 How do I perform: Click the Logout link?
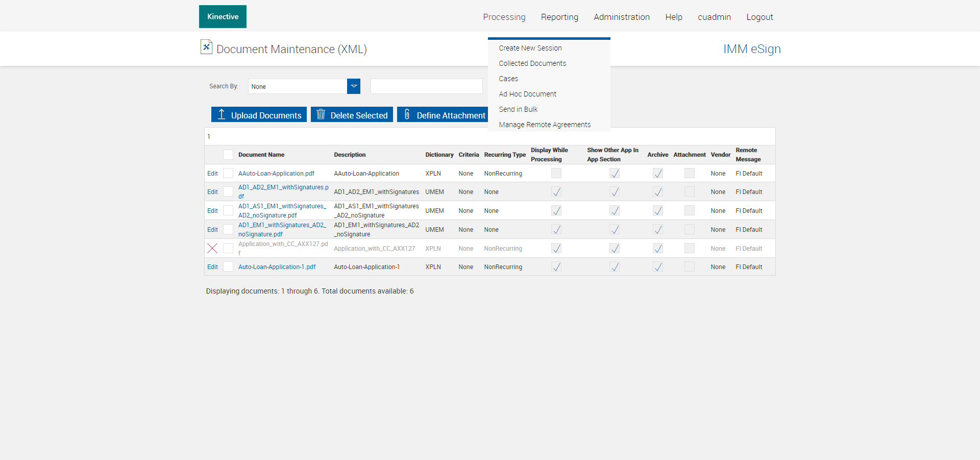pyautogui.click(x=759, y=17)
